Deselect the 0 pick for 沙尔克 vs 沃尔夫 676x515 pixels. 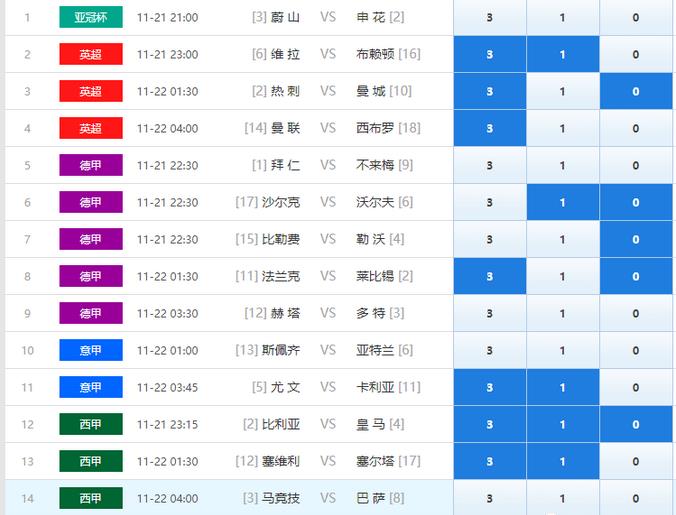coord(636,203)
